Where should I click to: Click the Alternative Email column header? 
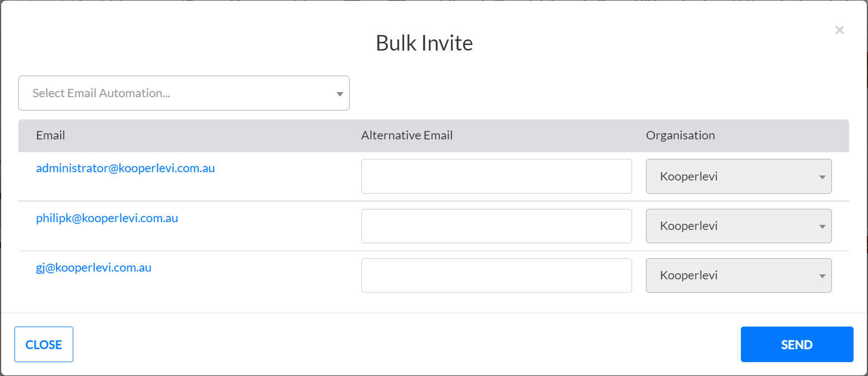[x=407, y=136]
